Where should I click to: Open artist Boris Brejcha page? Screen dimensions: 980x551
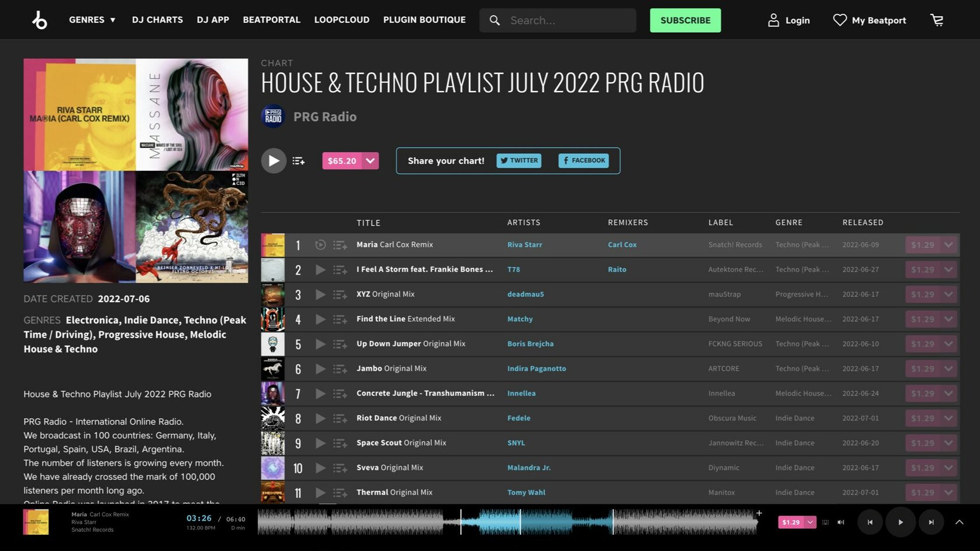coord(531,344)
